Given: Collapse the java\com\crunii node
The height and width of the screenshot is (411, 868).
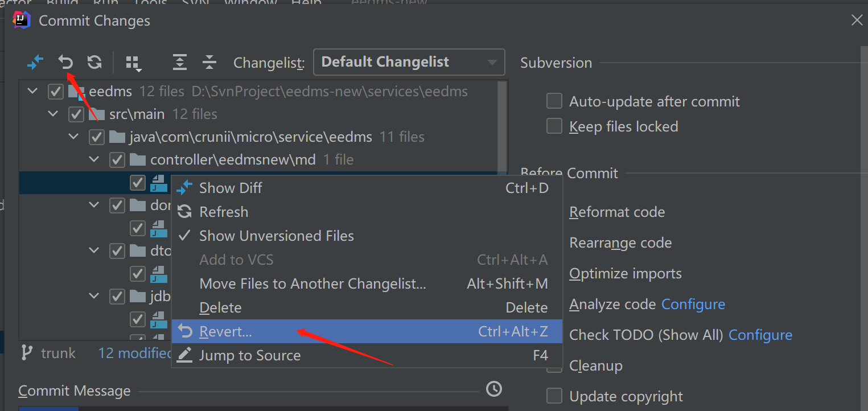Looking at the screenshot, I should point(74,137).
